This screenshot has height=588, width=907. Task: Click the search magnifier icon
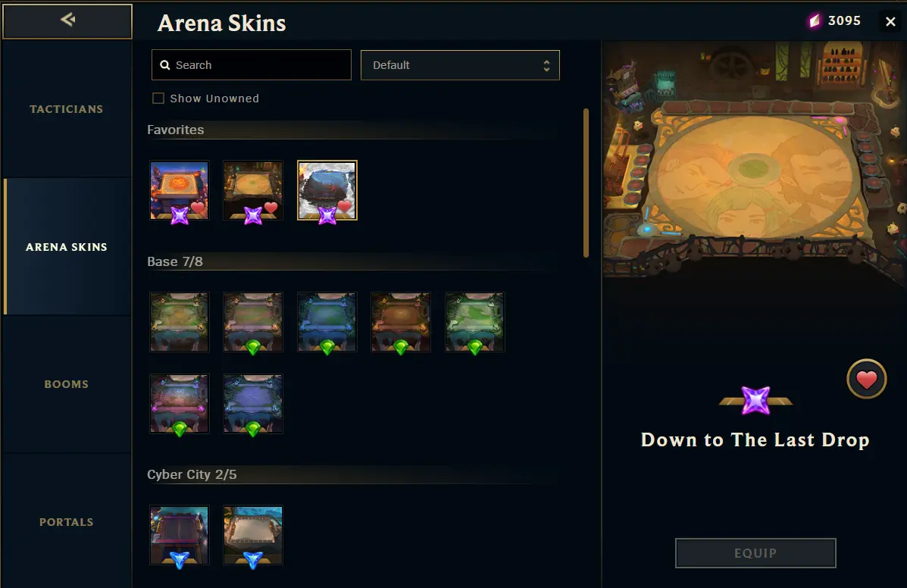tap(165, 65)
